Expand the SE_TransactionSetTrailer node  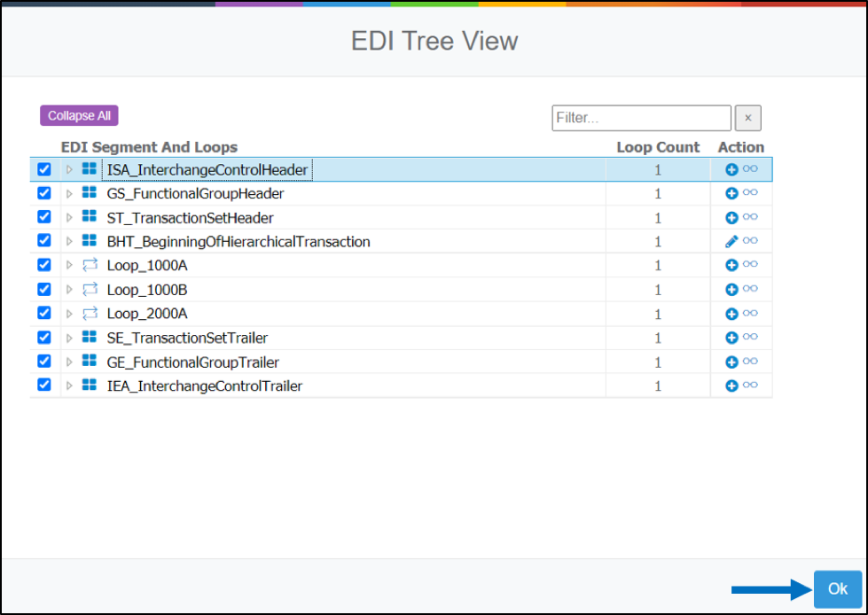(x=69, y=338)
